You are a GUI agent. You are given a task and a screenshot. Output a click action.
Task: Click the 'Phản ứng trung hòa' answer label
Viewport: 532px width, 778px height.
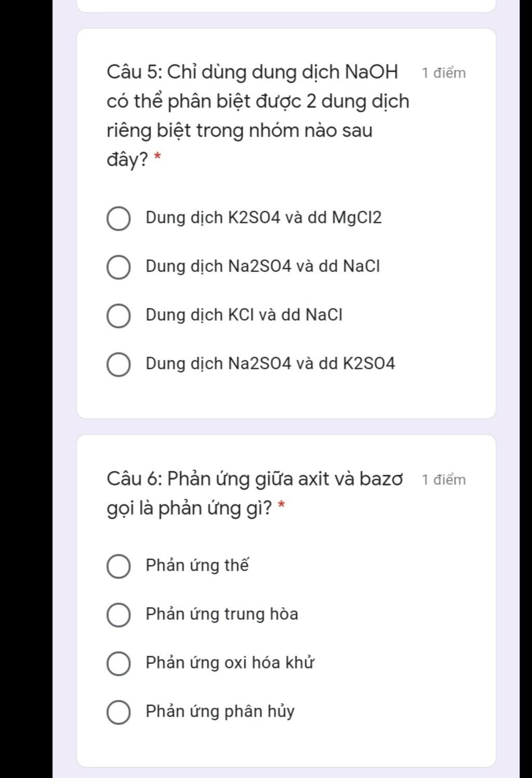(222, 614)
